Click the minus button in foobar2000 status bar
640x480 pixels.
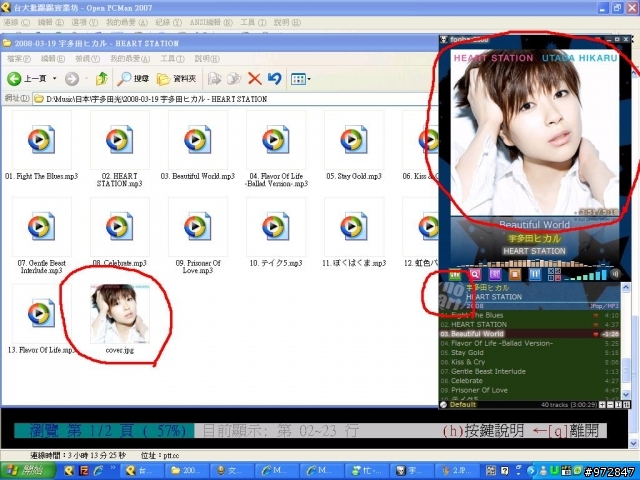tap(610, 404)
